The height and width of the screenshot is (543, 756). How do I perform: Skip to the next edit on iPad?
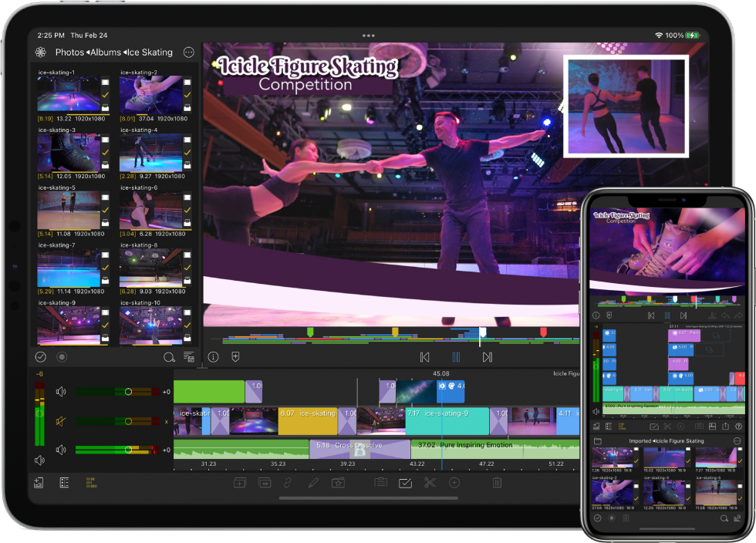point(487,357)
